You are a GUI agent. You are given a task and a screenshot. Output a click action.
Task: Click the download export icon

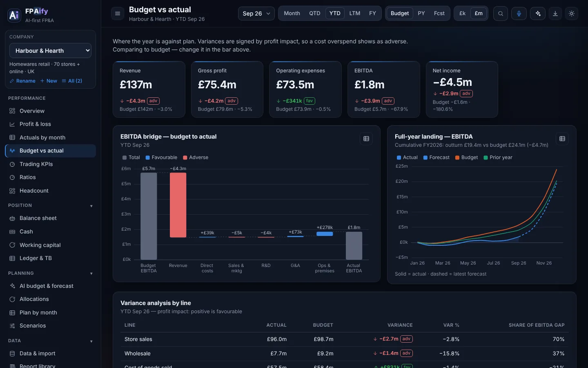click(555, 13)
